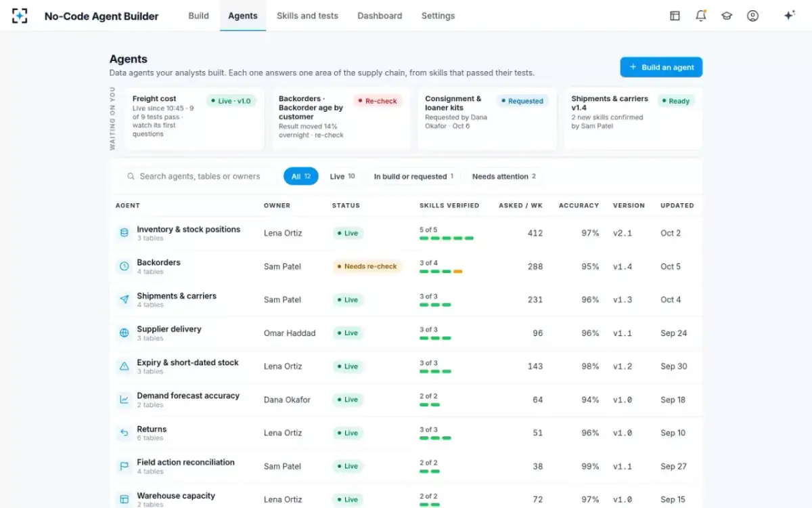Sort by the Status column header
The height and width of the screenshot is (508, 812).
point(346,205)
